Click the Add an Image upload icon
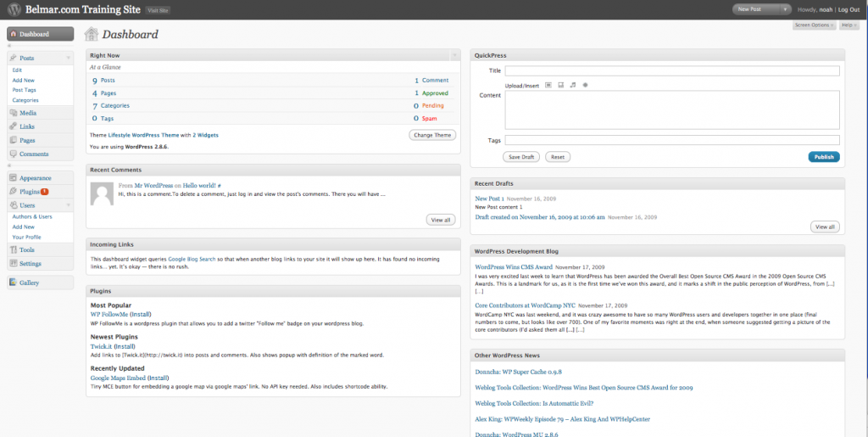Screen dimensions: 868x437 [548, 85]
